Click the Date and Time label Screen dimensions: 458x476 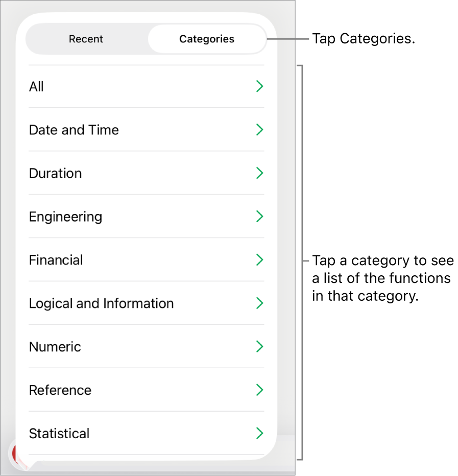click(74, 130)
